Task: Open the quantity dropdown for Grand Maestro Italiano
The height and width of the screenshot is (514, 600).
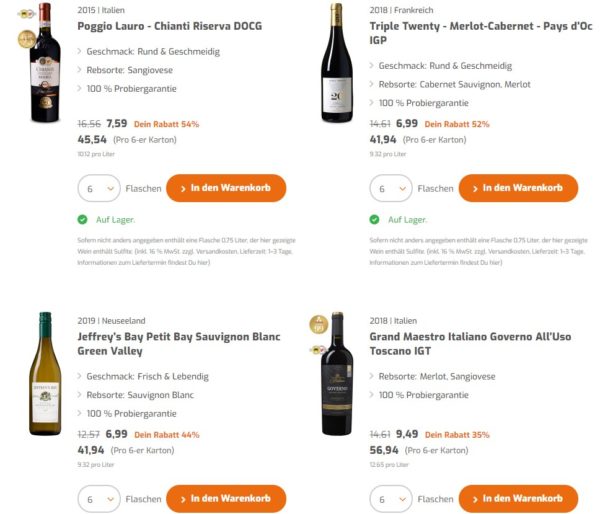Action: [389, 498]
